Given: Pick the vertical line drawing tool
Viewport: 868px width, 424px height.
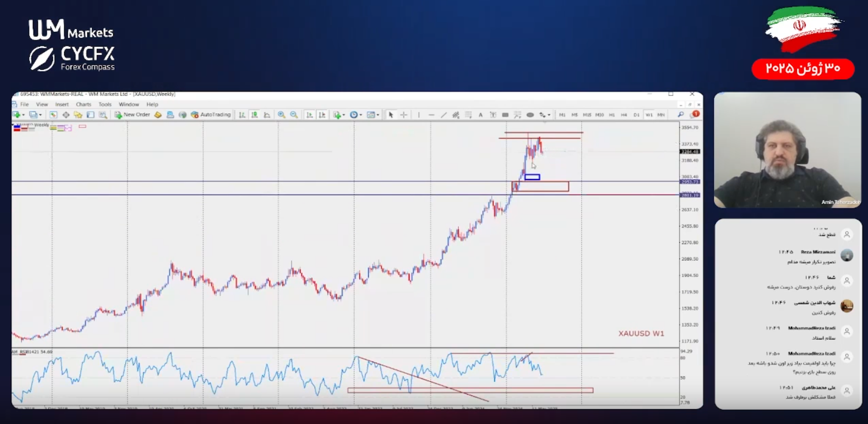Looking at the screenshot, I should tap(419, 115).
